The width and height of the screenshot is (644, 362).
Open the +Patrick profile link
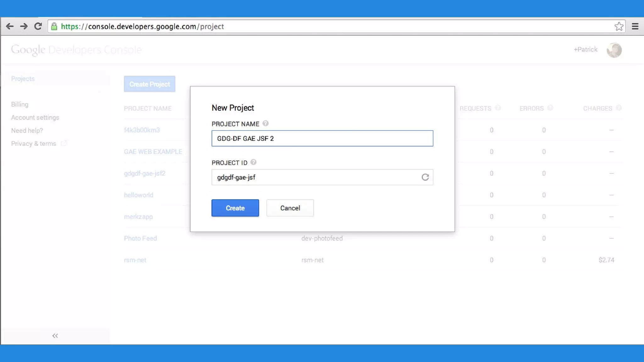[x=585, y=50]
